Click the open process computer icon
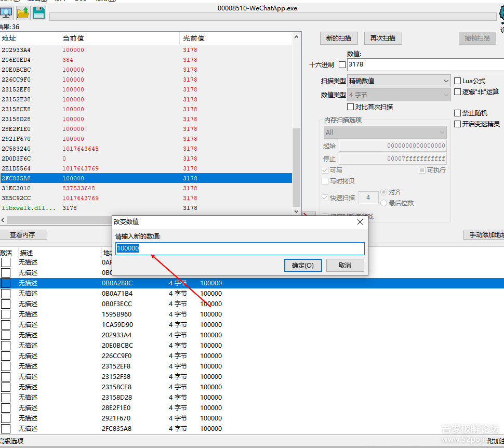 6,13
